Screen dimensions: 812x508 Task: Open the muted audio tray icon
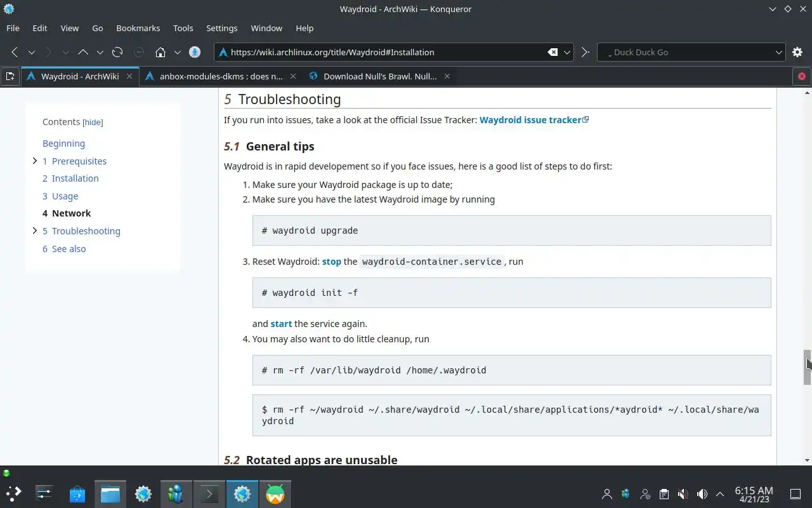tap(683, 494)
